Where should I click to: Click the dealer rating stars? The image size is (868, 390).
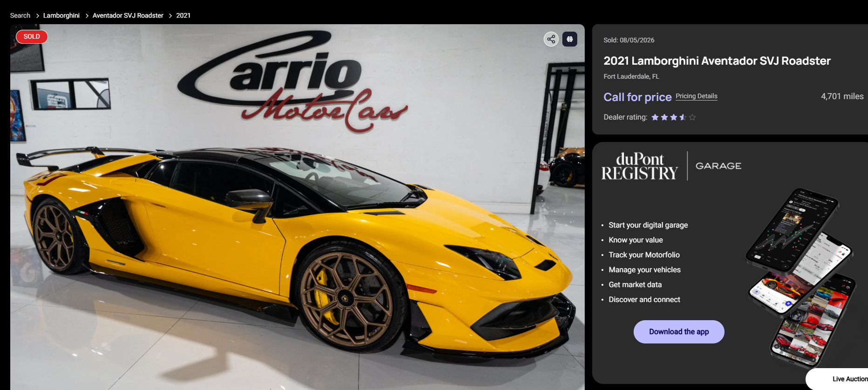pyautogui.click(x=673, y=117)
